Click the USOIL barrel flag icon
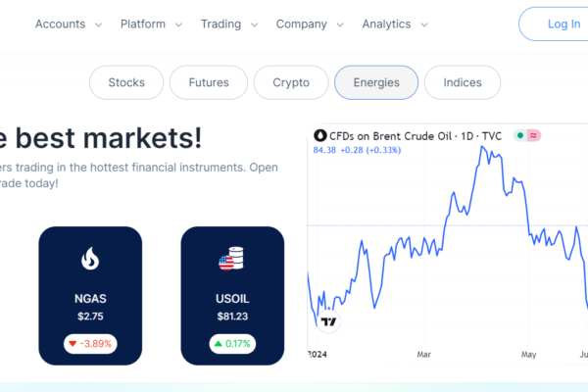588x392 pixels. [x=231, y=258]
